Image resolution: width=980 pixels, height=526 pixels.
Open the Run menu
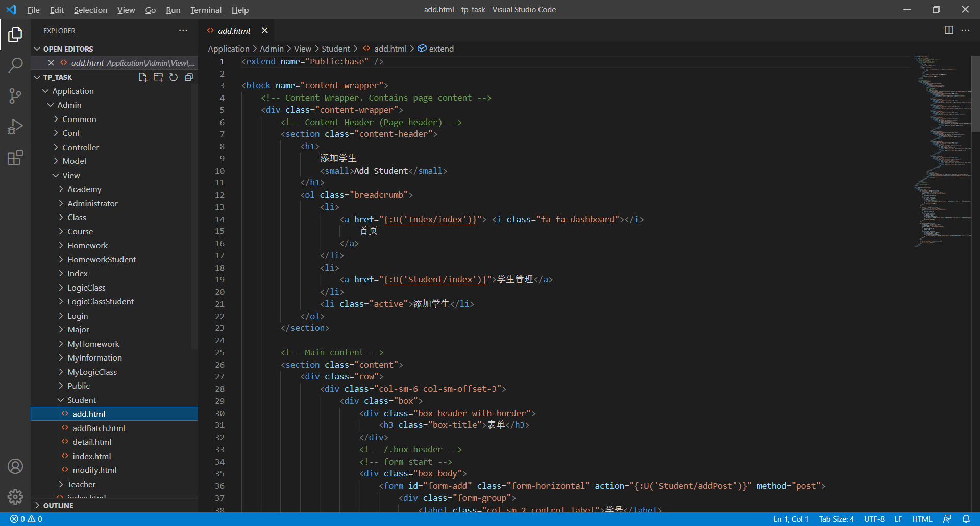tap(173, 10)
